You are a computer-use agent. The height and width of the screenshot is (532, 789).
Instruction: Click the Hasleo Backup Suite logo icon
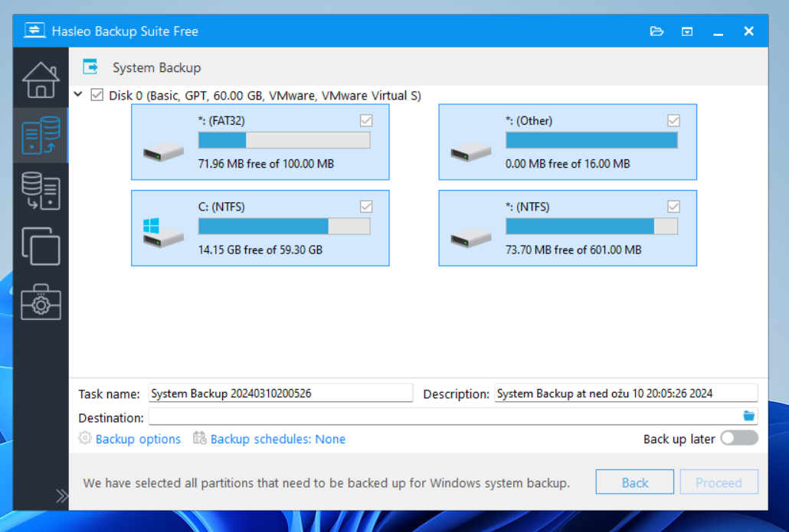point(34,31)
